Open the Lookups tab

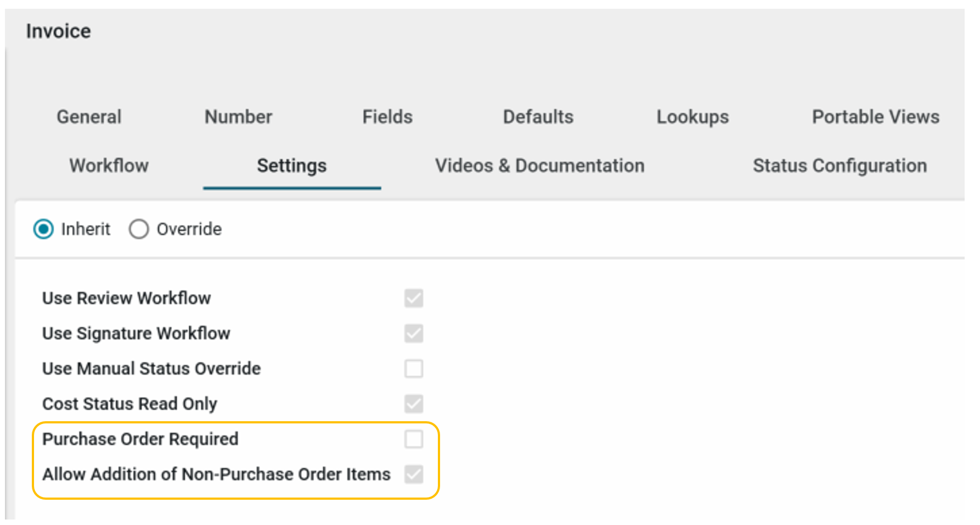692,117
